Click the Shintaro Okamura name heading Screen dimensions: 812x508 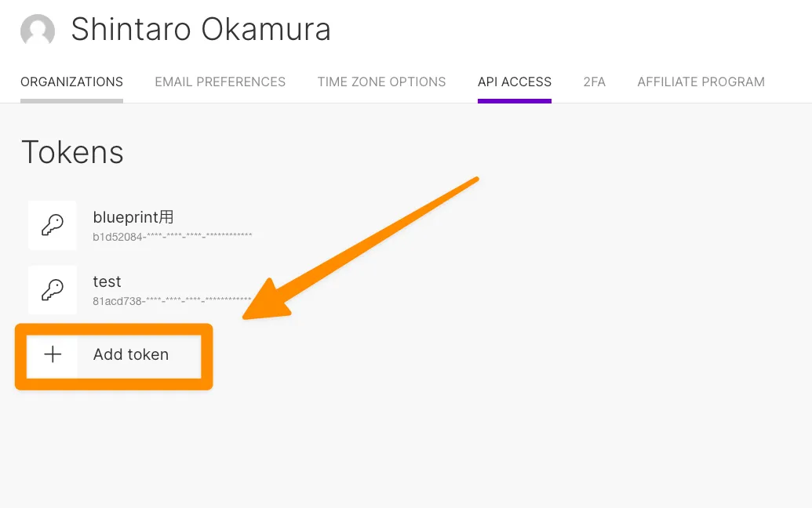click(x=201, y=31)
